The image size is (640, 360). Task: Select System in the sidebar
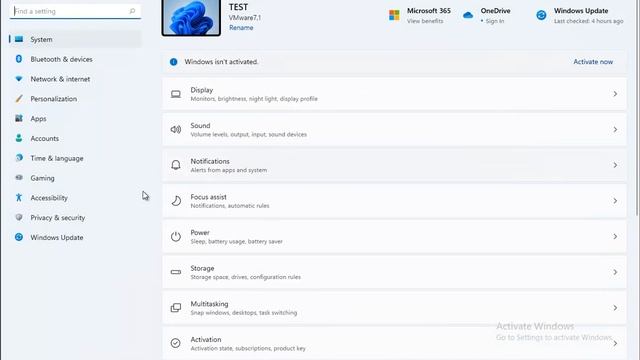tap(75, 39)
